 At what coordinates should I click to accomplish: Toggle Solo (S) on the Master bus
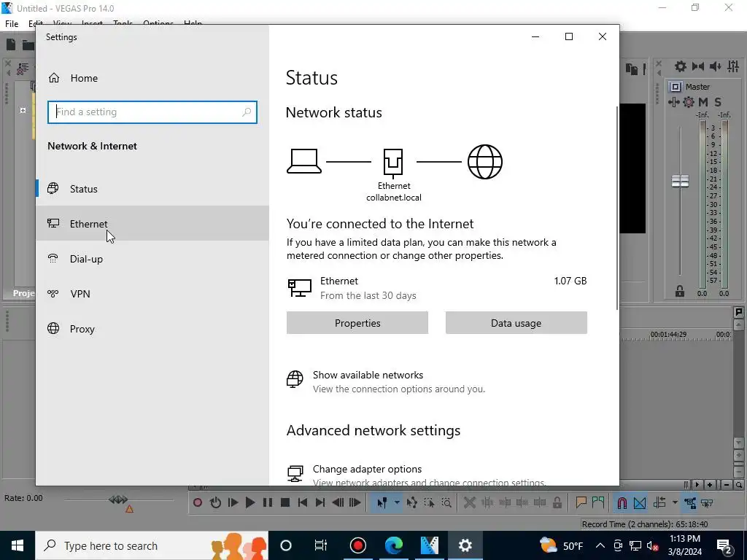(718, 102)
